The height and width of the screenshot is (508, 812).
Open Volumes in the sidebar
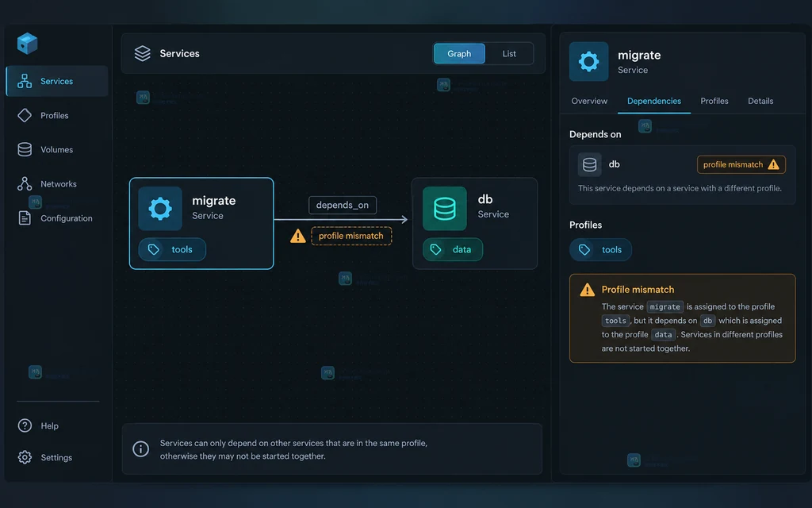pyautogui.click(x=56, y=149)
